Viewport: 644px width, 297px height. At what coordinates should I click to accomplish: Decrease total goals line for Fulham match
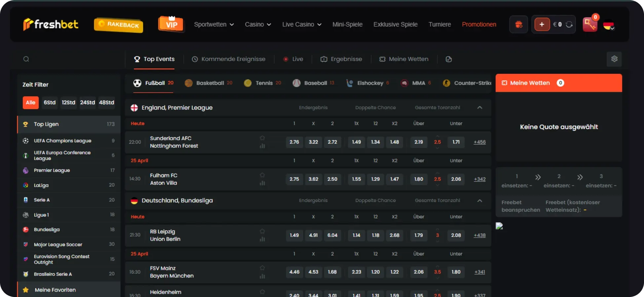(437, 185)
